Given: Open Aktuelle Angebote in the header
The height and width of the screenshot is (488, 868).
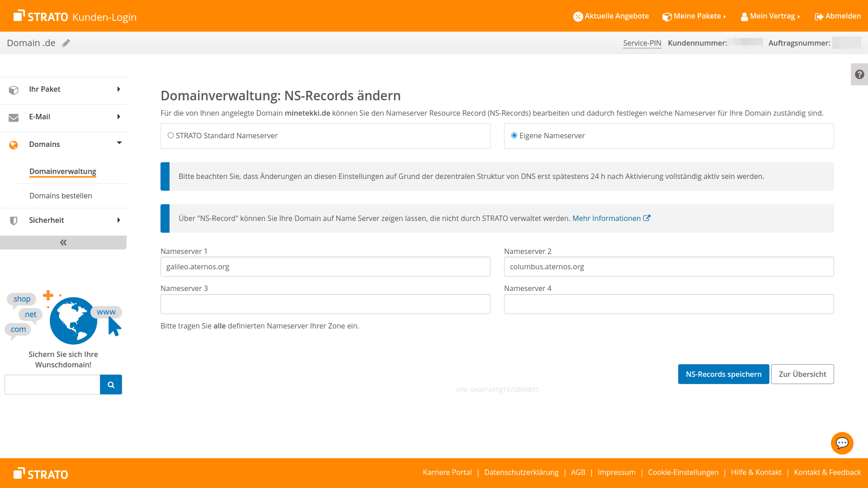Looking at the screenshot, I should pyautogui.click(x=611, y=16).
